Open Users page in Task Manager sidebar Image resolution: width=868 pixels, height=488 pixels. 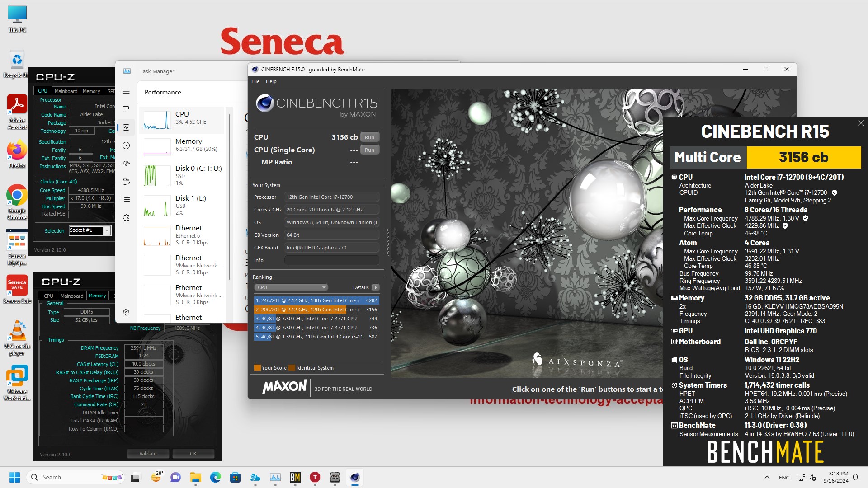tap(126, 181)
